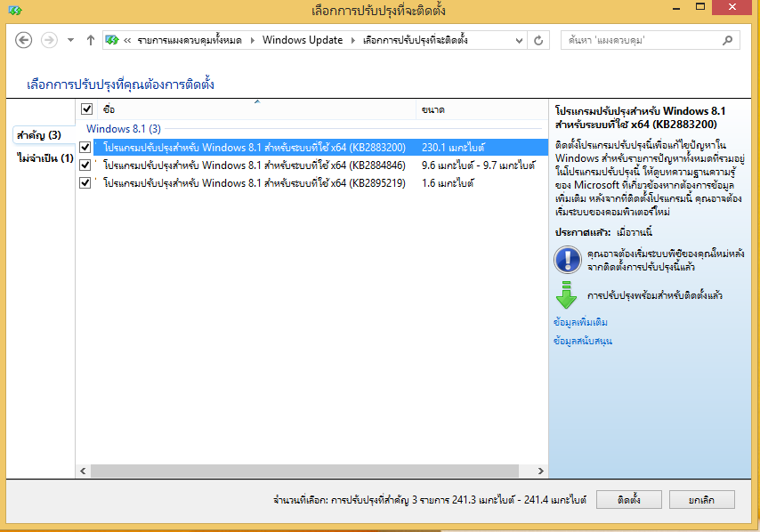Toggle the select-all checkbox in header
The image size is (760, 532).
(x=86, y=109)
